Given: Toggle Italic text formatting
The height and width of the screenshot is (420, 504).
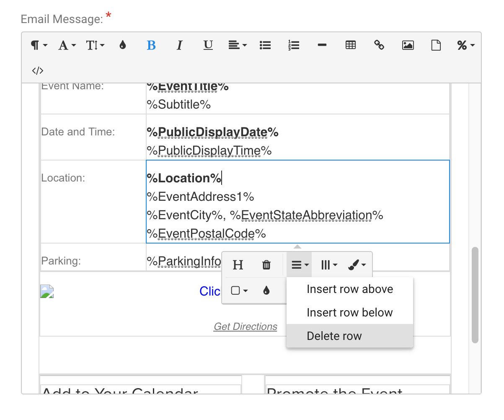Looking at the screenshot, I should click(180, 45).
